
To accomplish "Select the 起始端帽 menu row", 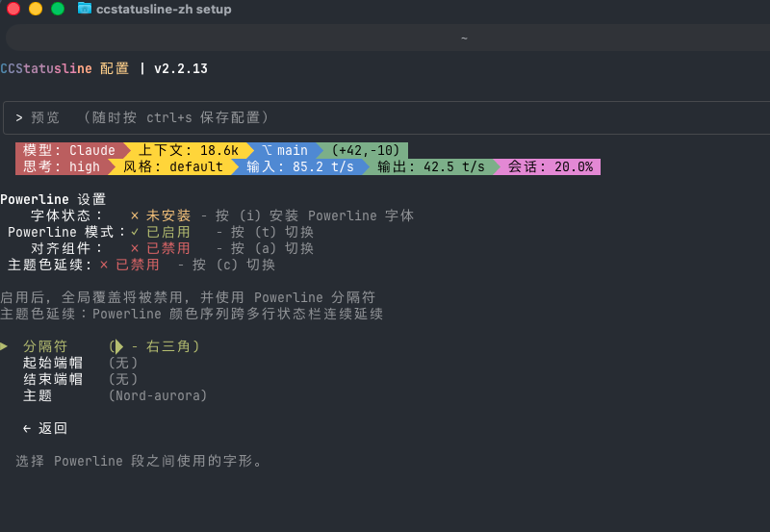I will 81,364.
